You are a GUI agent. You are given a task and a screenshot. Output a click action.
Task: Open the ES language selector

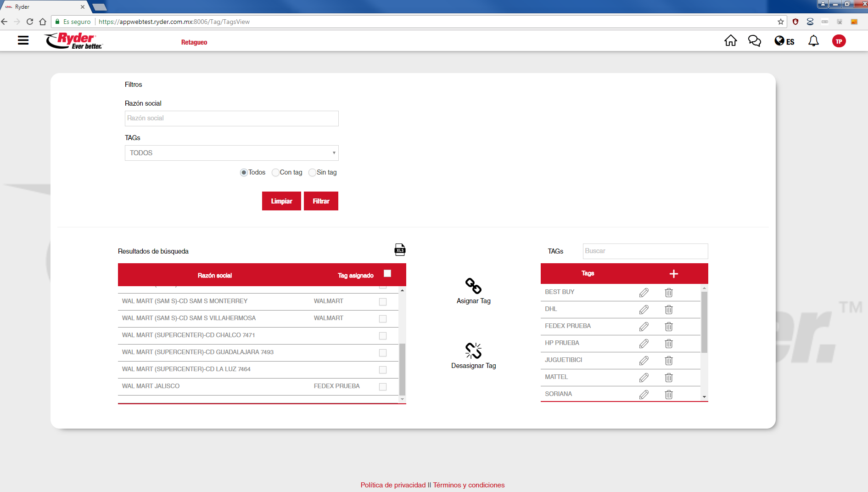784,41
